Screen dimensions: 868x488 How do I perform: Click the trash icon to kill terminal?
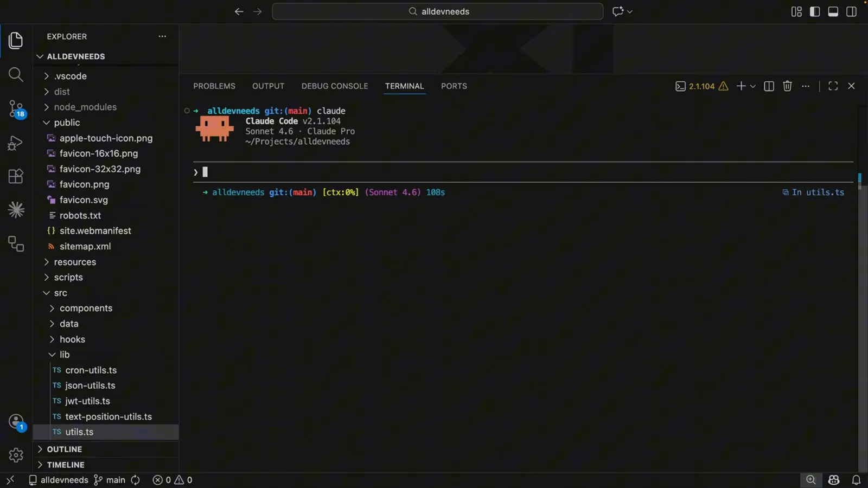[x=787, y=86]
